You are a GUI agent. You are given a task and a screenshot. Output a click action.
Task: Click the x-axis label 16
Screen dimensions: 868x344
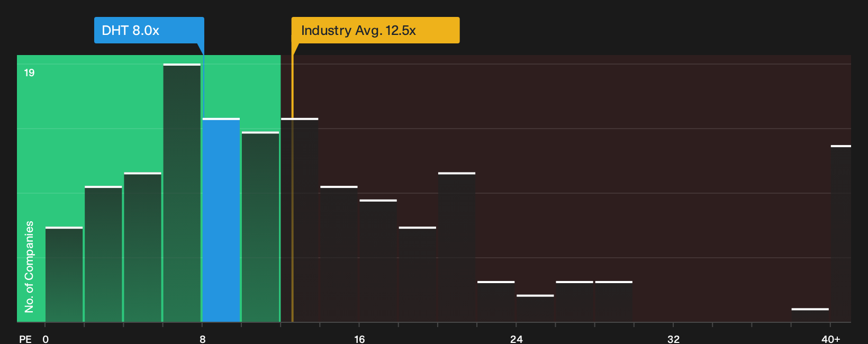tap(359, 339)
